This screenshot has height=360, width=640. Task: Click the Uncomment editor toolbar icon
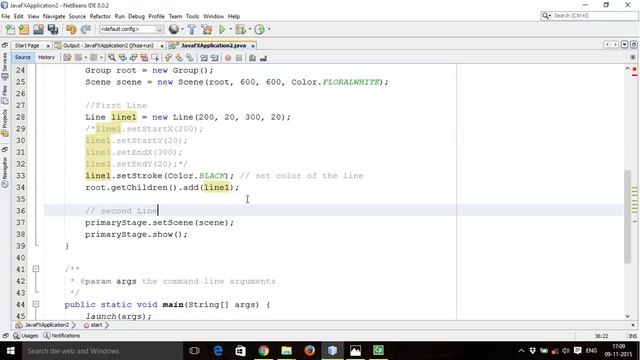pos(263,58)
